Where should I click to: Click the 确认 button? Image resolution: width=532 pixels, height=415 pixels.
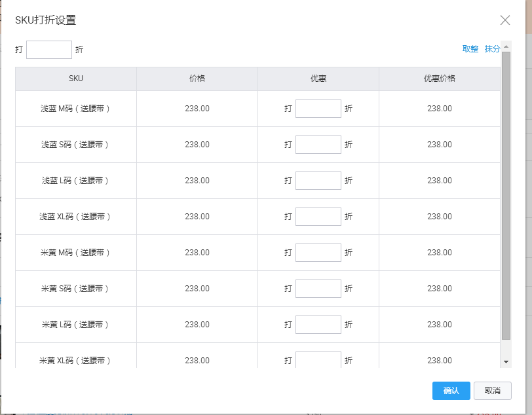point(451,391)
